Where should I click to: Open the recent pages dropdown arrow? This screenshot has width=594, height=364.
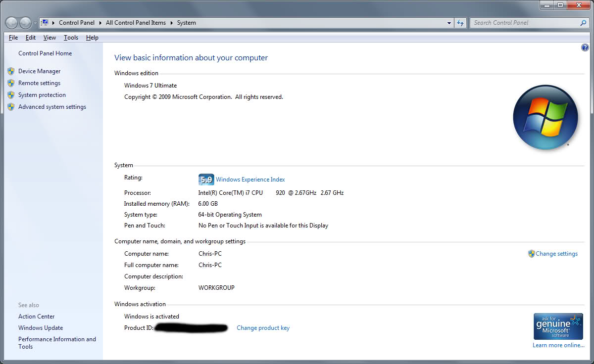click(x=35, y=23)
